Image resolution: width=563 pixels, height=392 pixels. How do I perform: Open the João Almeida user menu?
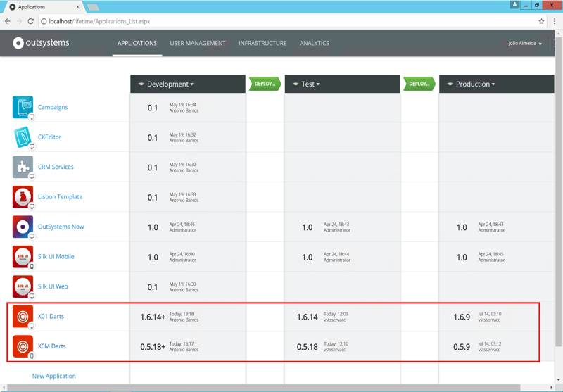click(x=525, y=43)
